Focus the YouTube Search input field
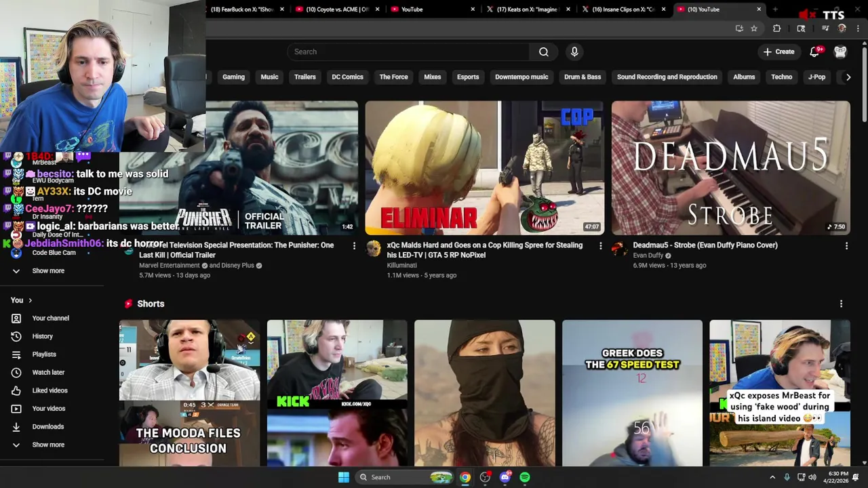The height and width of the screenshot is (488, 868). pos(408,52)
